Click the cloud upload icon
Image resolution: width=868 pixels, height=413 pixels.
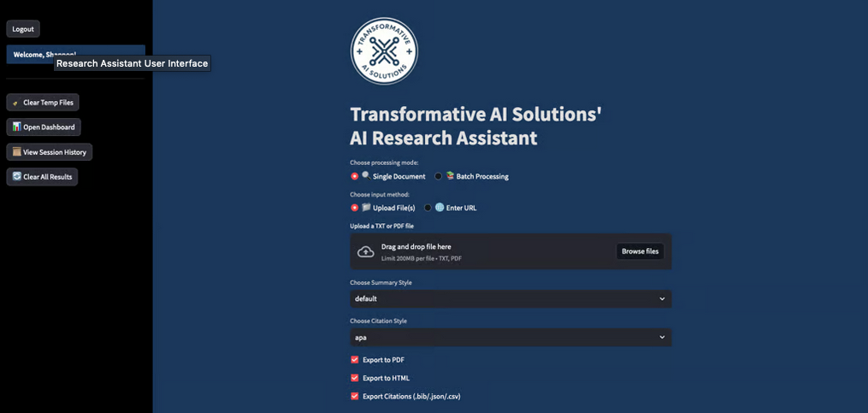click(365, 252)
